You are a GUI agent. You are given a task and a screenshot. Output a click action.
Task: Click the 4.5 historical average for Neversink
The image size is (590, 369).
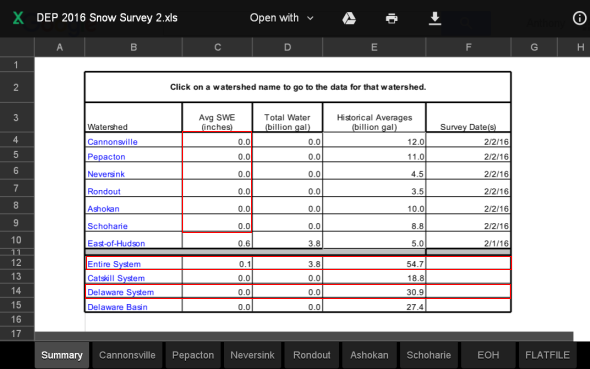point(374,171)
